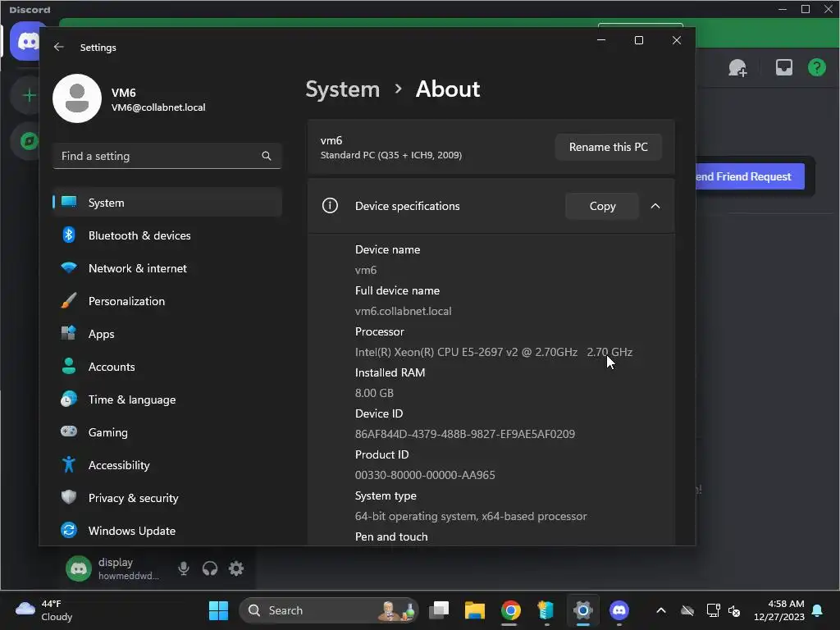The height and width of the screenshot is (630, 840).
Task: Deafen with headphones icon in Discord
Action: click(210, 568)
